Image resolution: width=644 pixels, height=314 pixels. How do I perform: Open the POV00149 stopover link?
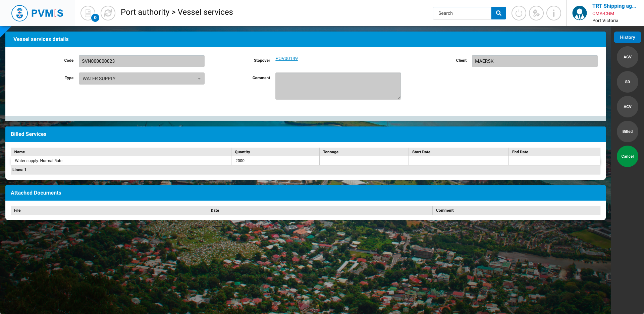tap(286, 58)
